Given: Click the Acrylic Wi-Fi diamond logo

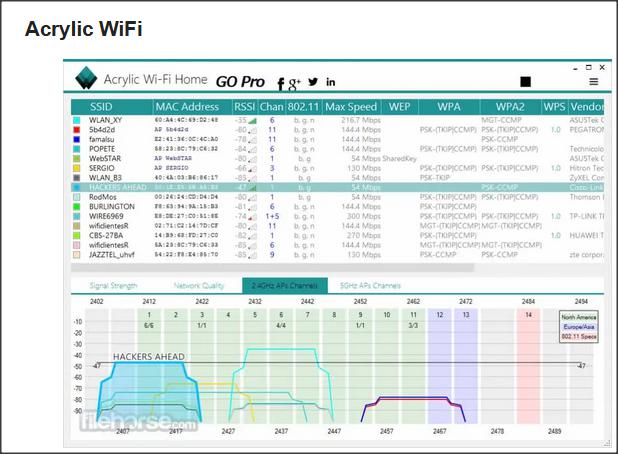Looking at the screenshot, I should tap(86, 78).
